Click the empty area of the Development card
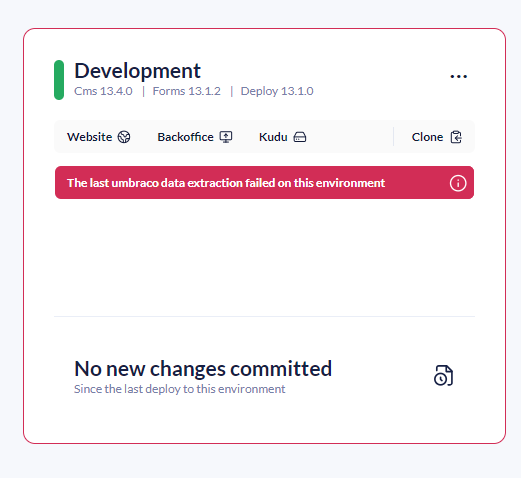The width and height of the screenshot is (521, 478). click(x=264, y=257)
